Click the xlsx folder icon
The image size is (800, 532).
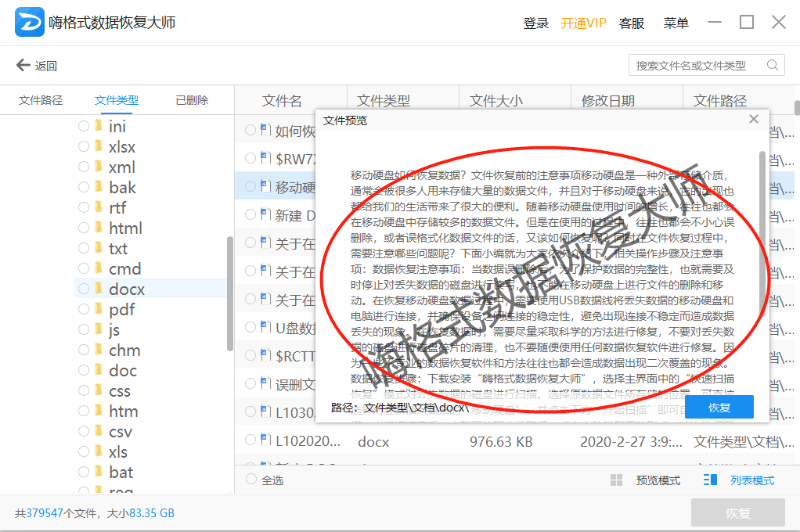pos(99,146)
